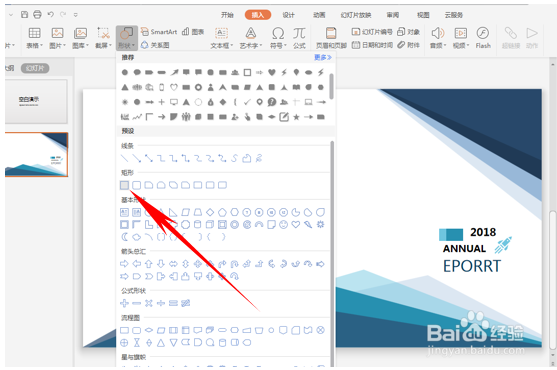Screen dimensions: 557x370
Task: Select the Heart in basic shapes section
Action: point(296,224)
